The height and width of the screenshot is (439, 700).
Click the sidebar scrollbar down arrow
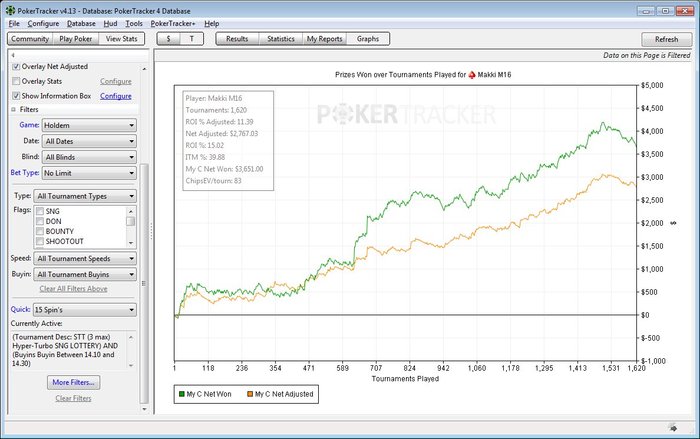(x=144, y=409)
